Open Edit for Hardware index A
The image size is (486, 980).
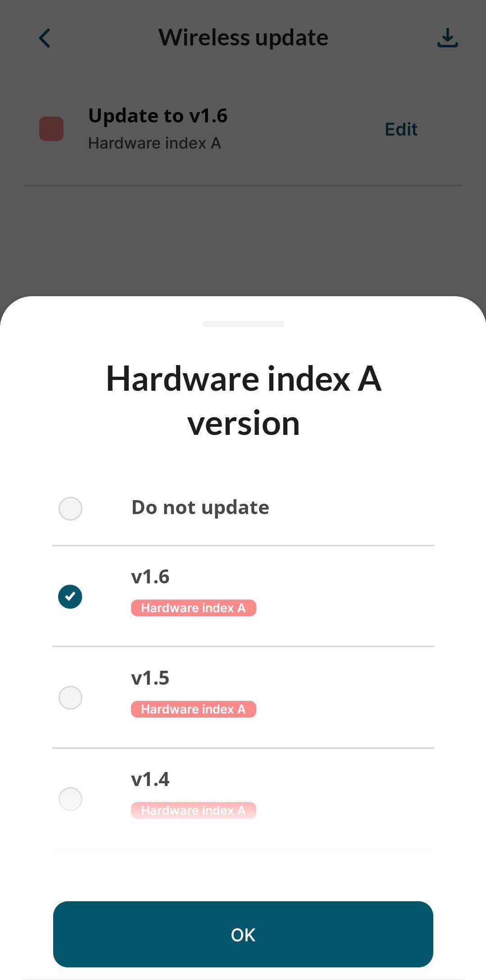pos(401,130)
